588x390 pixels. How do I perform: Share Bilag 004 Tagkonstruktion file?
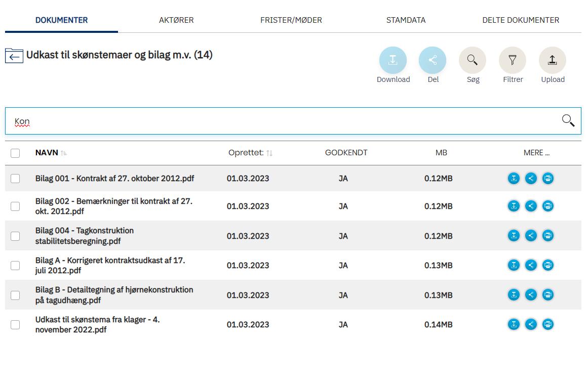tap(531, 236)
